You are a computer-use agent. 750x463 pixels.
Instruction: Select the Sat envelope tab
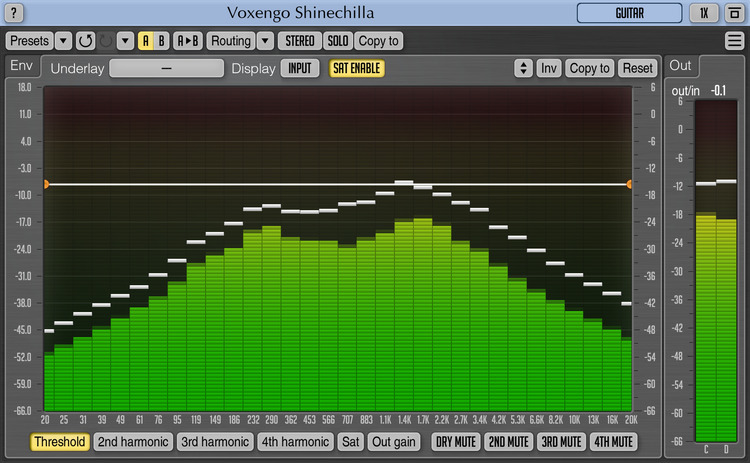350,441
